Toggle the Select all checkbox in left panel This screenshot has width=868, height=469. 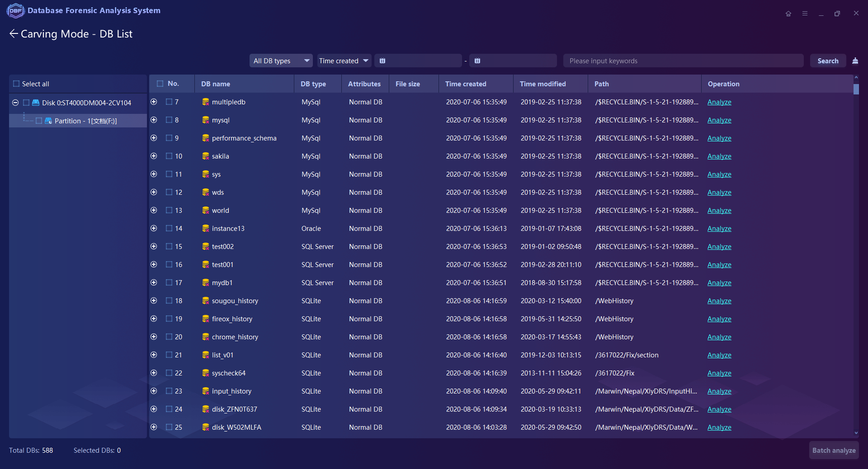(x=16, y=84)
